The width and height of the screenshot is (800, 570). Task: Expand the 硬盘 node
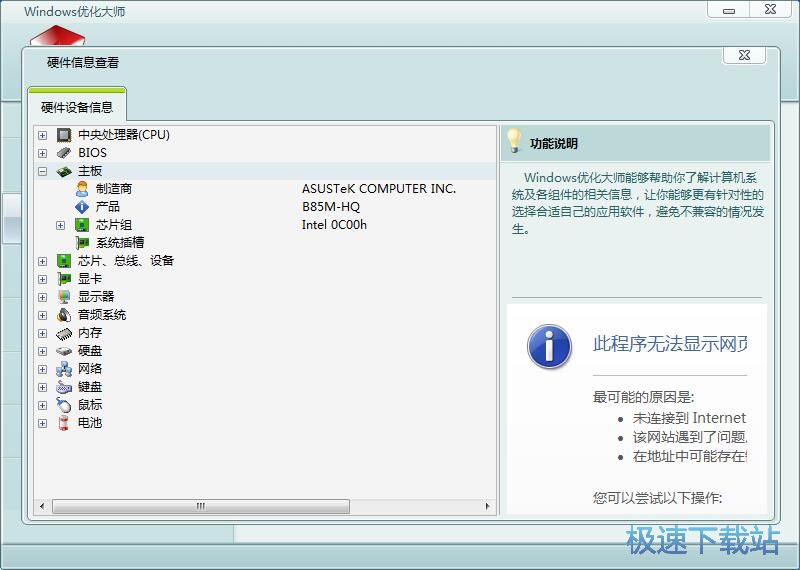42,351
